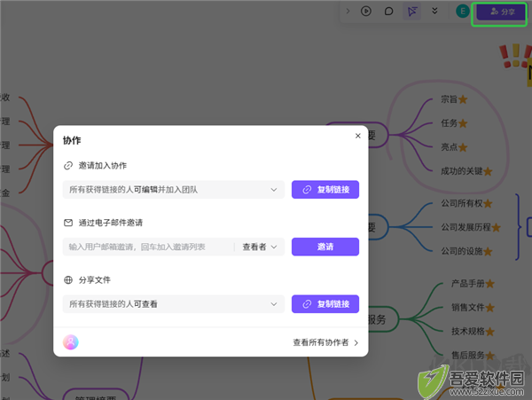Click the green E user avatar
Image resolution: width=532 pixels, height=400 pixels.
(x=462, y=12)
